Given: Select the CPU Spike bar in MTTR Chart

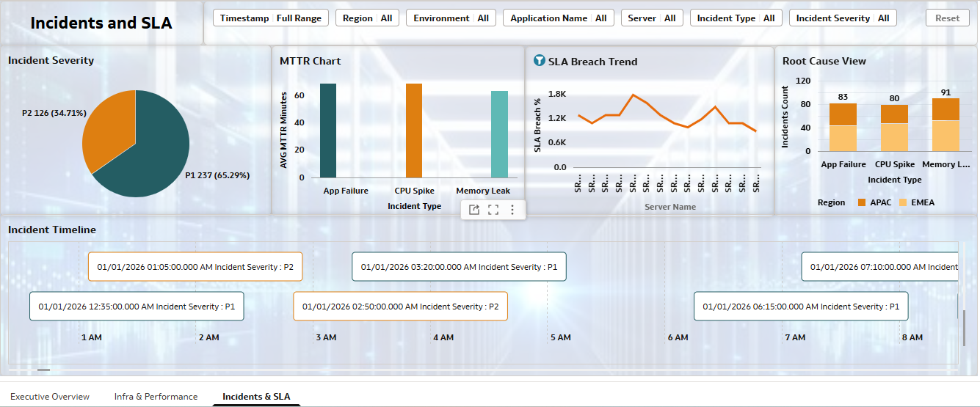Looking at the screenshot, I should [414, 131].
